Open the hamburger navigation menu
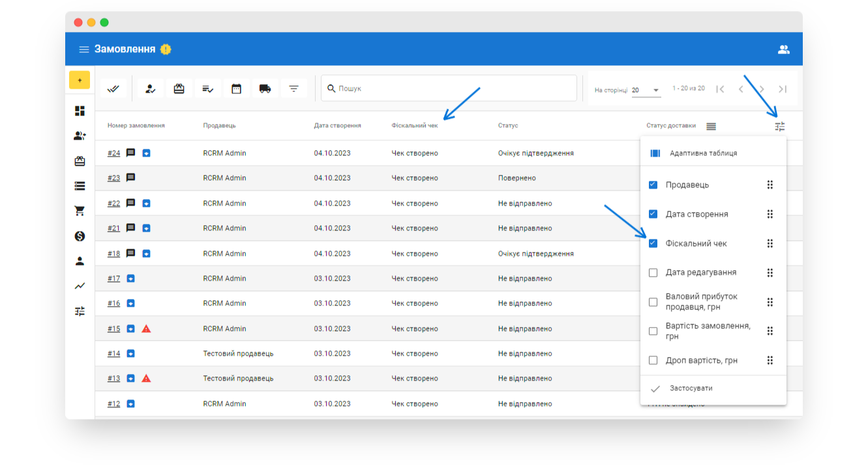Screen dimensions: 868x468 coord(83,50)
